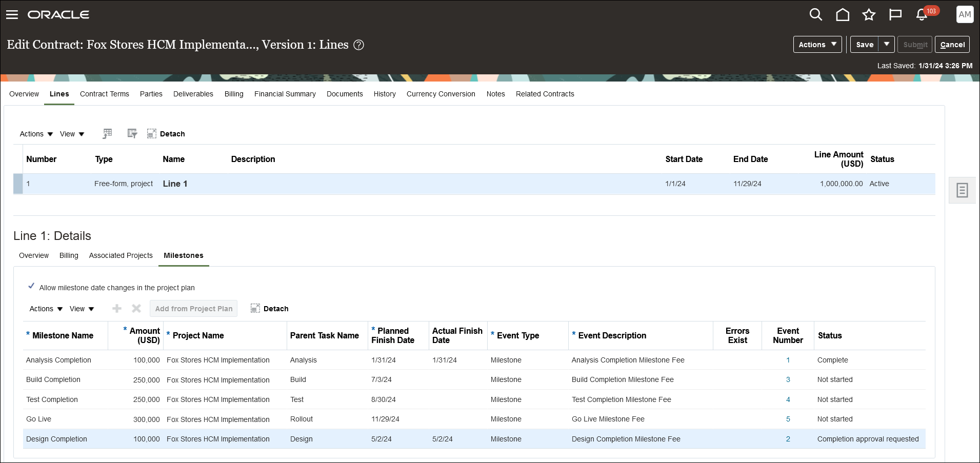Open the Financial Summary tab
Viewport: 980px width, 463px height.
[285, 94]
